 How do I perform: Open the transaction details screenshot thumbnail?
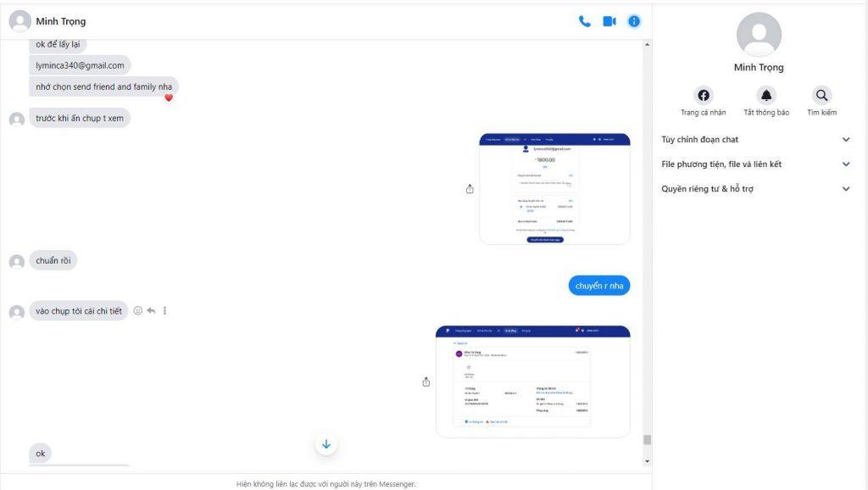click(532, 381)
